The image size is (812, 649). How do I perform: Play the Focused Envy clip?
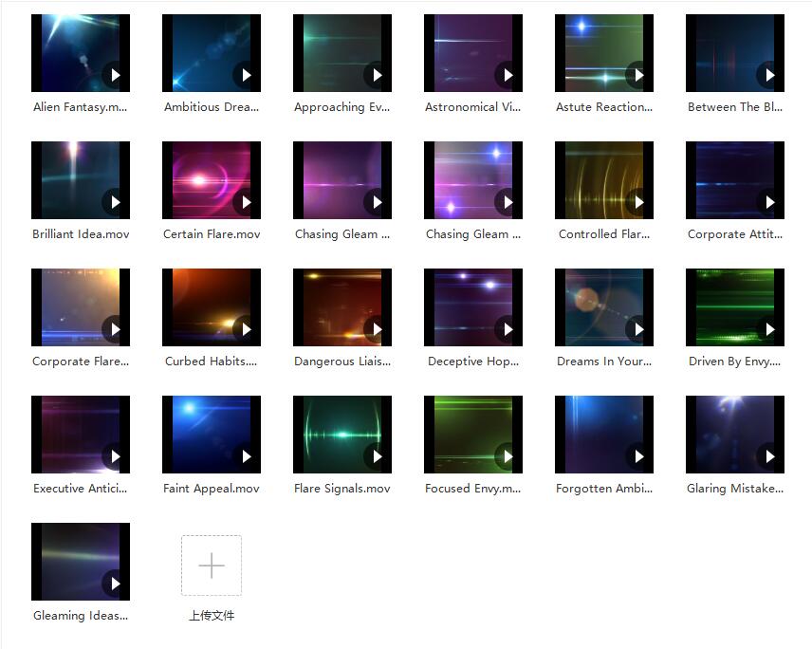click(x=507, y=456)
